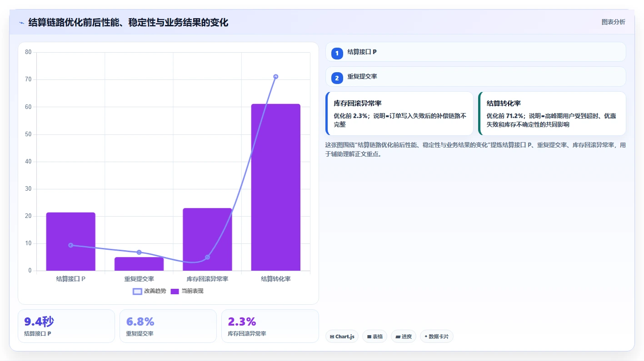Click x-axis label 重复提交率
The image size is (644, 361).
click(139, 279)
